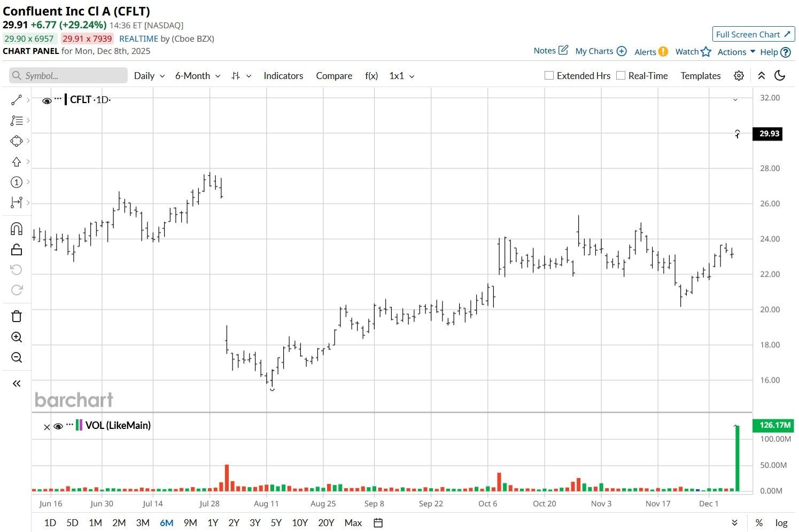799x532 pixels.
Task: Toggle CFLT series visibility eye
Action: [x=47, y=100]
